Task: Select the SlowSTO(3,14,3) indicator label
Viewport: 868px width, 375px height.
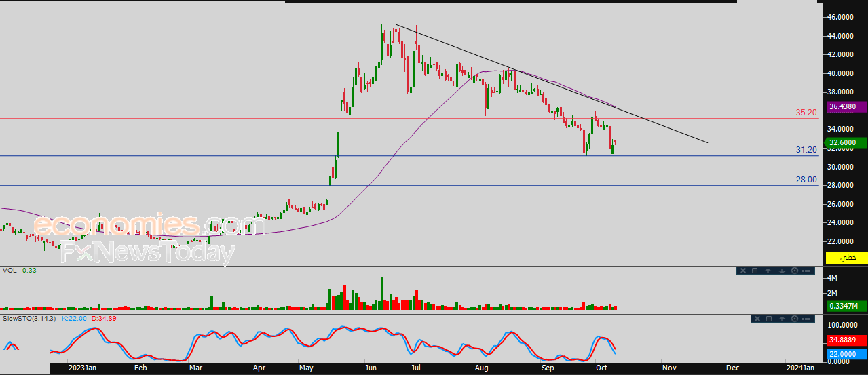Action: (x=29, y=317)
